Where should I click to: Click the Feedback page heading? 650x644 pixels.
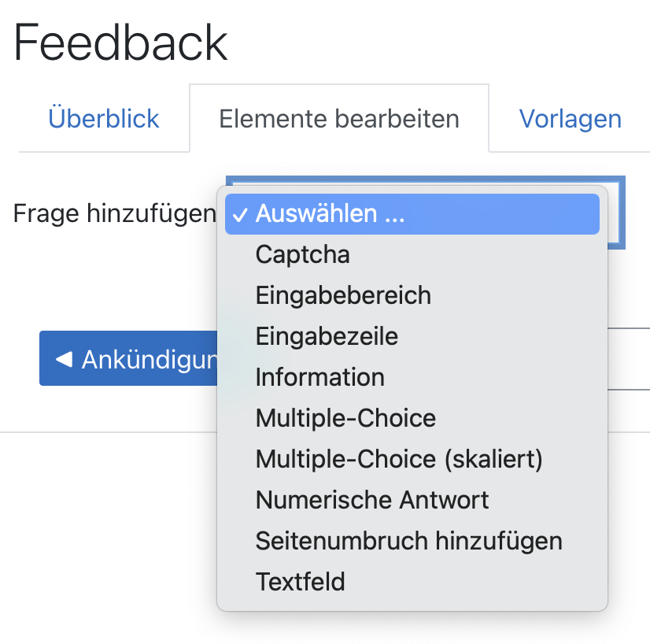(120, 43)
